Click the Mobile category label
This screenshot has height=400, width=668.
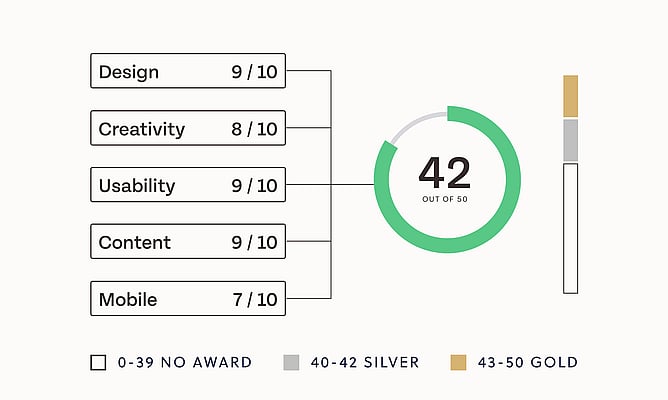(128, 299)
